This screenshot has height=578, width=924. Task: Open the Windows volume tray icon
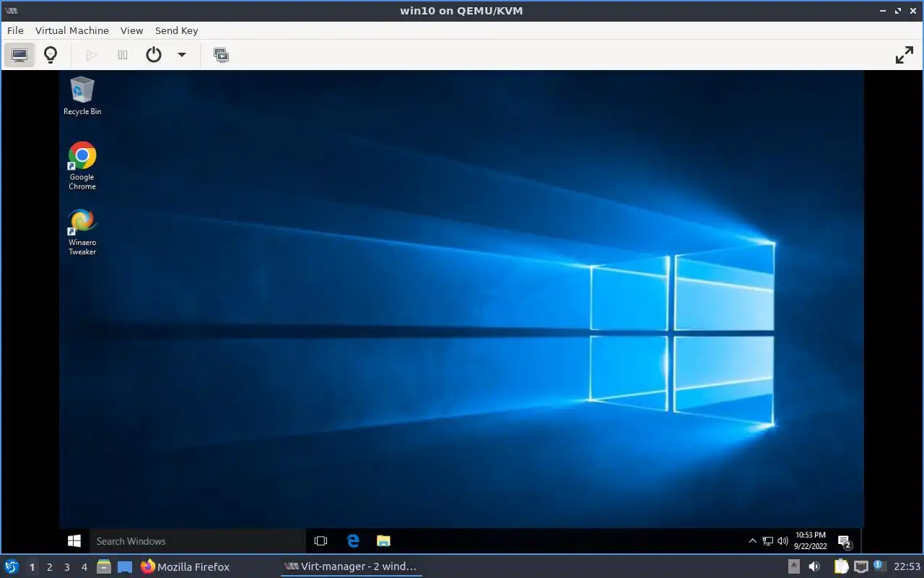tap(783, 540)
